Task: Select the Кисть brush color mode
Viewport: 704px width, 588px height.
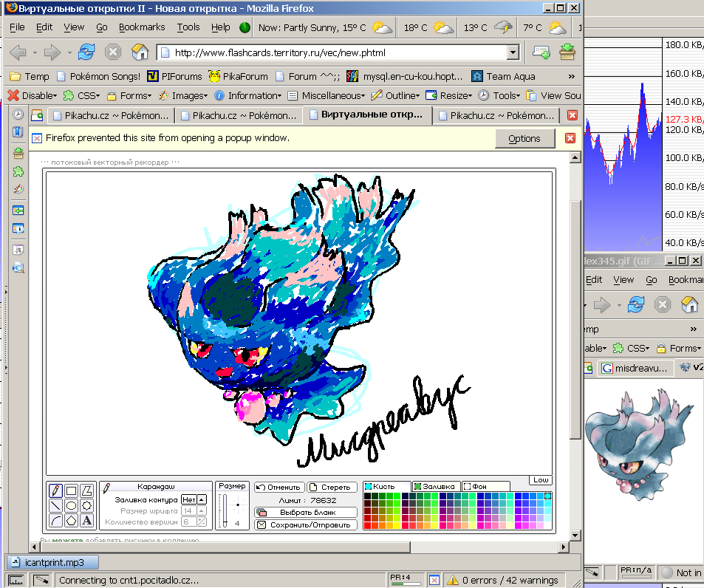Action: 386,487
